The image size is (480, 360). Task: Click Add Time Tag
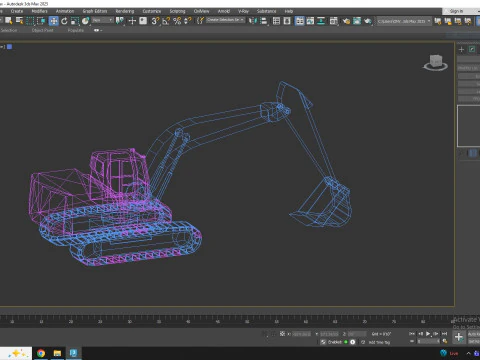380,342
